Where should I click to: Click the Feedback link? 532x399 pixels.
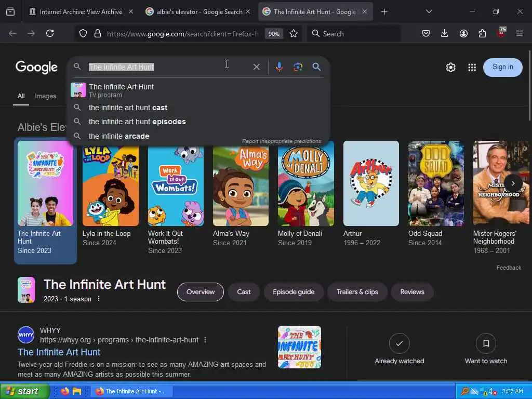pyautogui.click(x=509, y=268)
